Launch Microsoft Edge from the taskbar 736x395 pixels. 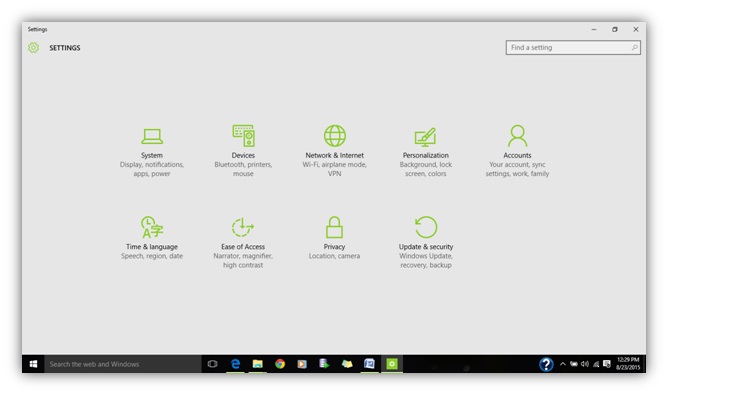(235, 364)
